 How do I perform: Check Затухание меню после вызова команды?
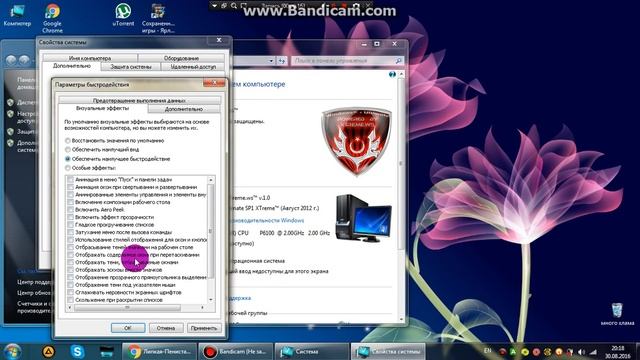[71, 232]
